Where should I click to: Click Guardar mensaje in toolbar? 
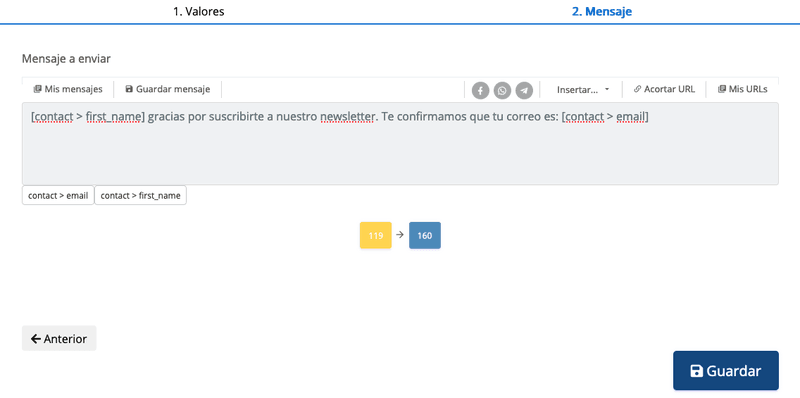coord(168,89)
